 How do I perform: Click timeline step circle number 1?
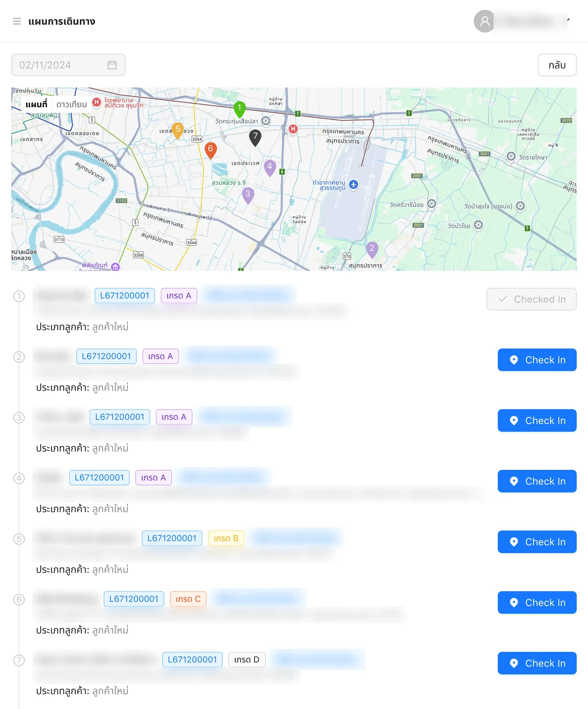(x=19, y=296)
